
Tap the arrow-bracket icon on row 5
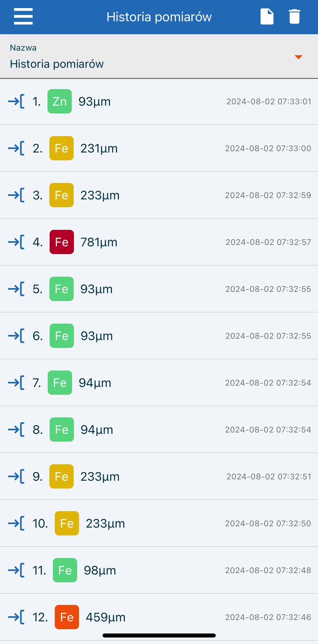16,289
